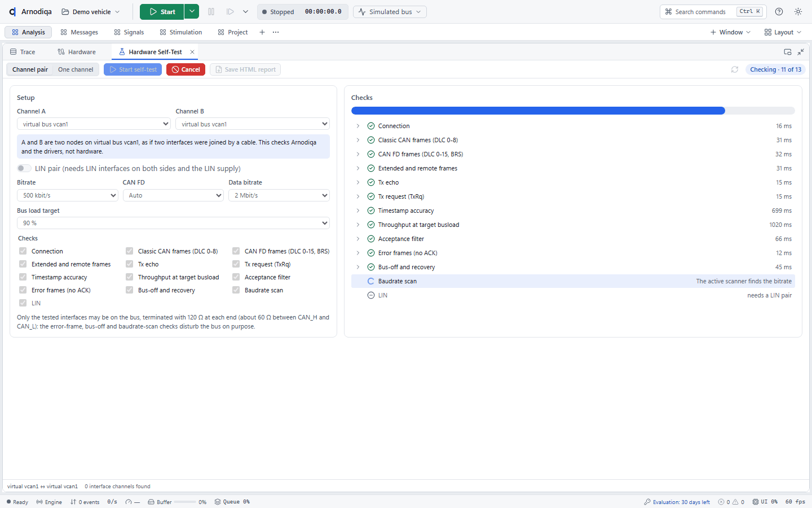Open the Channel A dropdown
The width and height of the screenshot is (812, 508).
point(94,124)
